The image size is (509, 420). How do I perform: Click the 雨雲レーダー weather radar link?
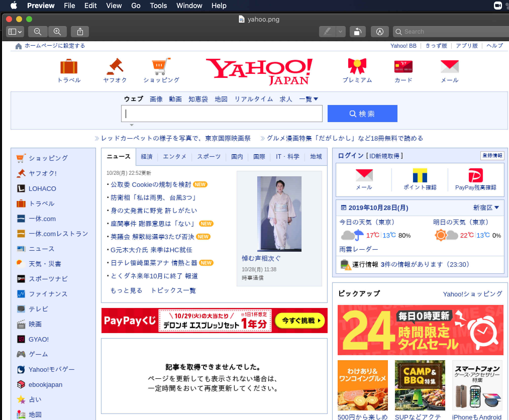pyautogui.click(x=359, y=249)
